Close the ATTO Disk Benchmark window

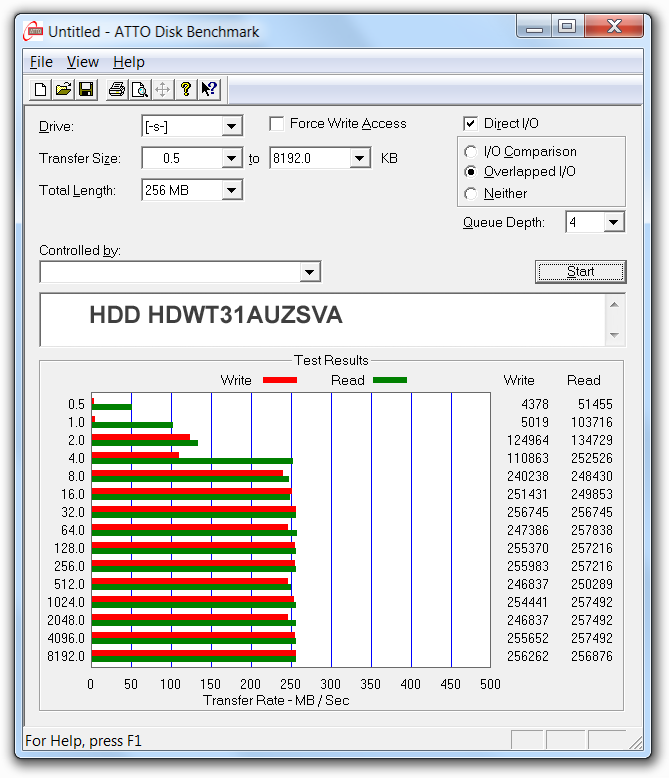pos(614,26)
